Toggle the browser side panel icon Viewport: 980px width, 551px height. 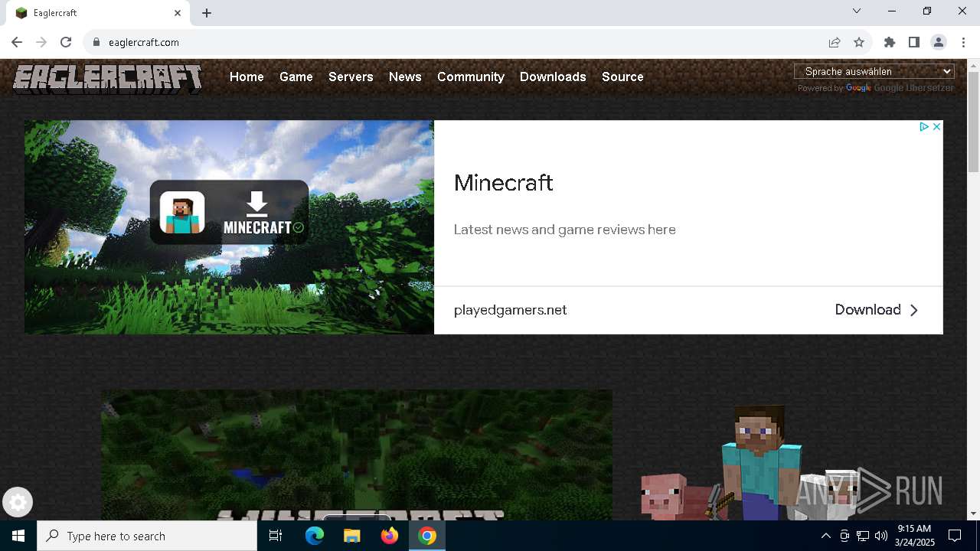point(914,42)
